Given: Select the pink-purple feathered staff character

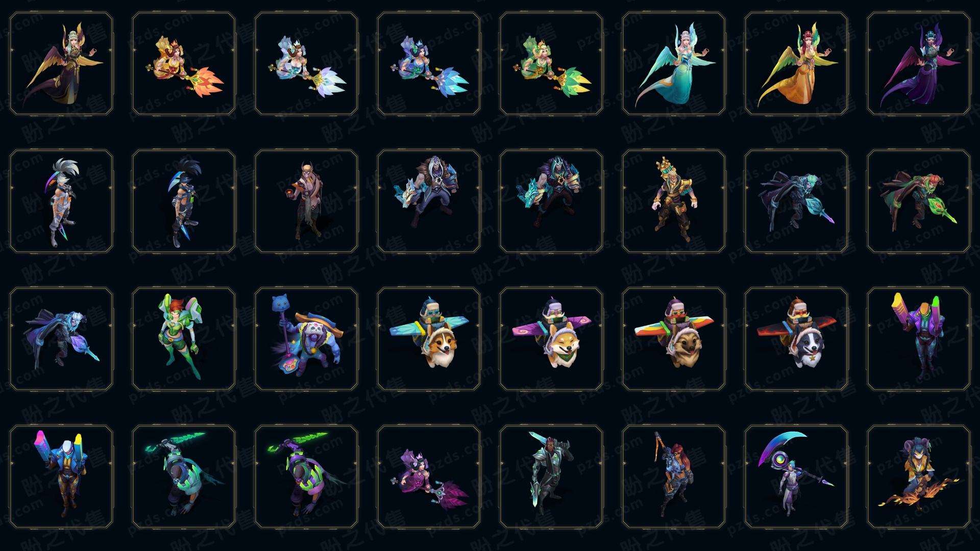Looking at the screenshot, I should (x=429, y=477).
